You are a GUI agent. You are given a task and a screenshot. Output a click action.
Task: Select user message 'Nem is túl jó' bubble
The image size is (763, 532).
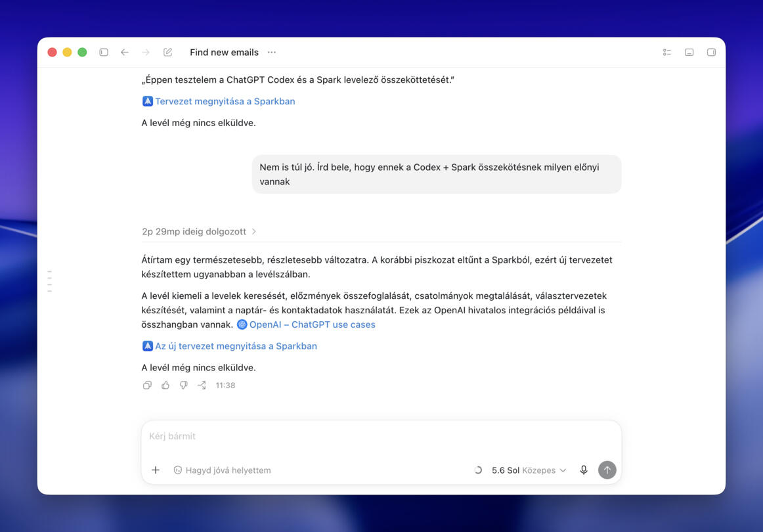437,174
